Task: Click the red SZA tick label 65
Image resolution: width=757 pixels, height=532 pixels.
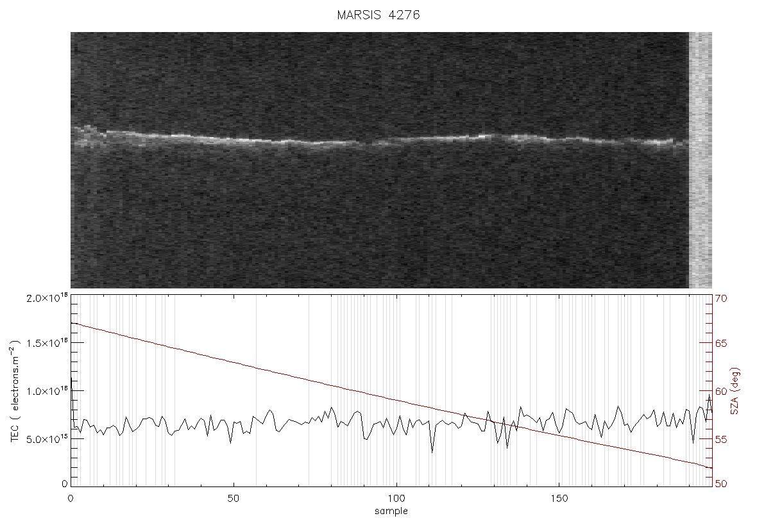Action: 721,344
